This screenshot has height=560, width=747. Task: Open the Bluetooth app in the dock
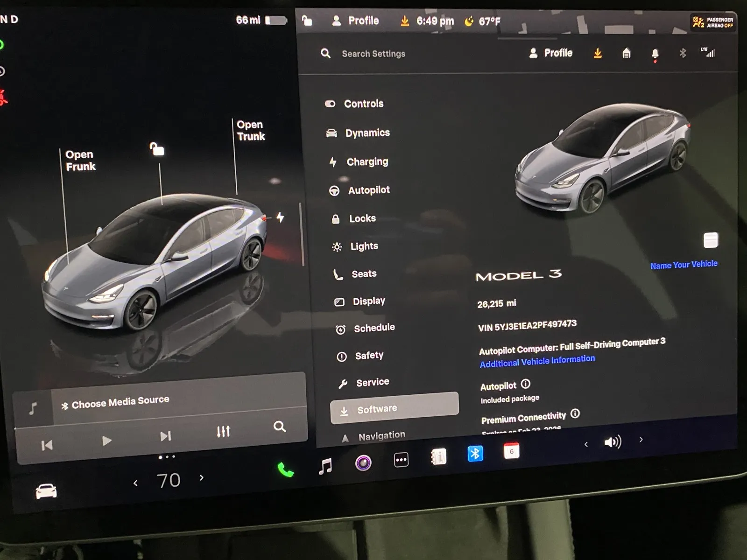click(x=475, y=453)
